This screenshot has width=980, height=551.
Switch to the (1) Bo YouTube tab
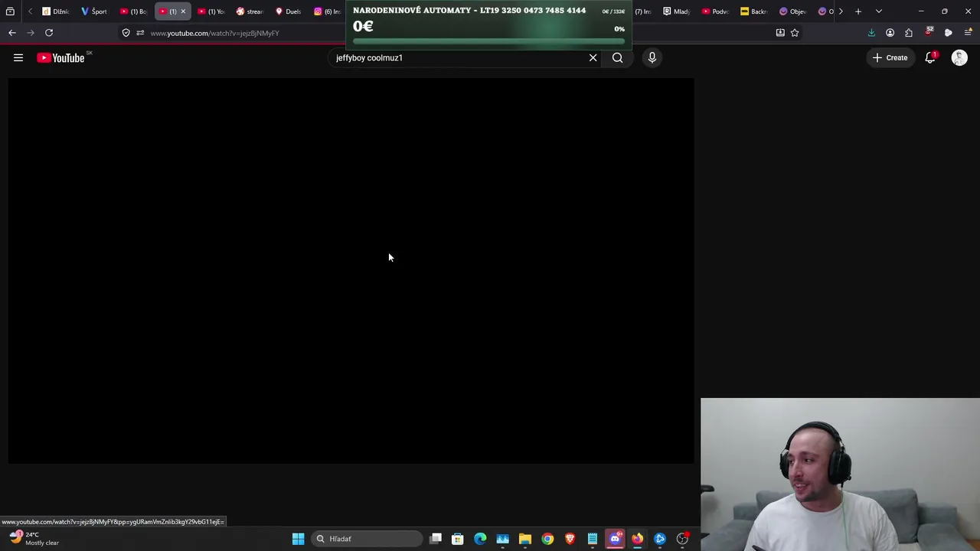point(133,11)
